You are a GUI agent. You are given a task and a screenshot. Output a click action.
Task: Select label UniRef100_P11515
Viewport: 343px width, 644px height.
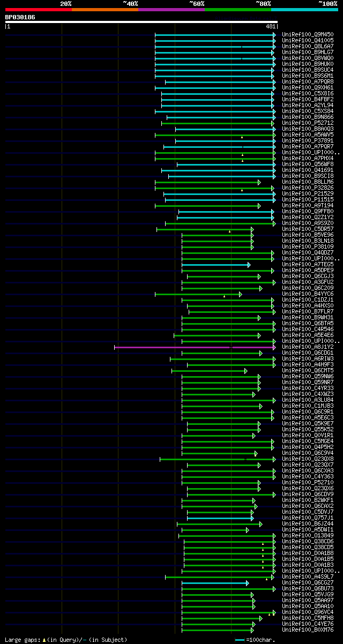pos(308,199)
